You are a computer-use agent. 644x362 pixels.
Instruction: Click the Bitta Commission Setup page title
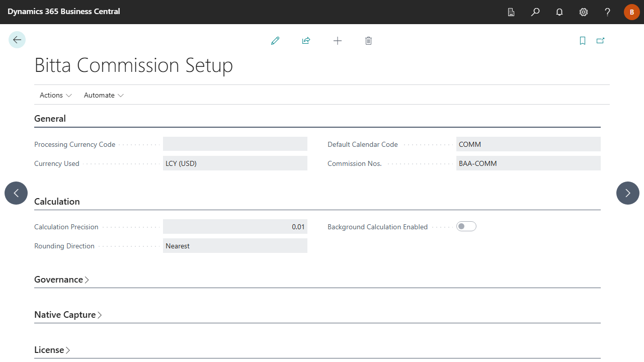click(x=134, y=65)
